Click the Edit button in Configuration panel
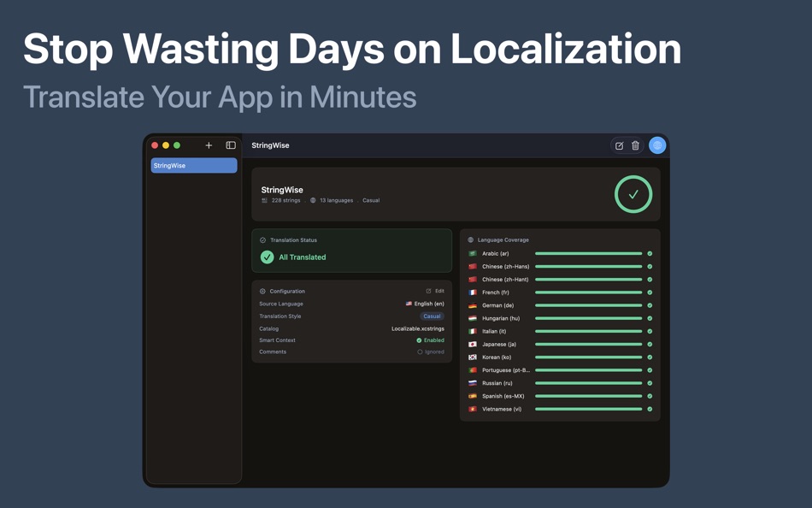Image resolution: width=812 pixels, height=508 pixels. 437,291
